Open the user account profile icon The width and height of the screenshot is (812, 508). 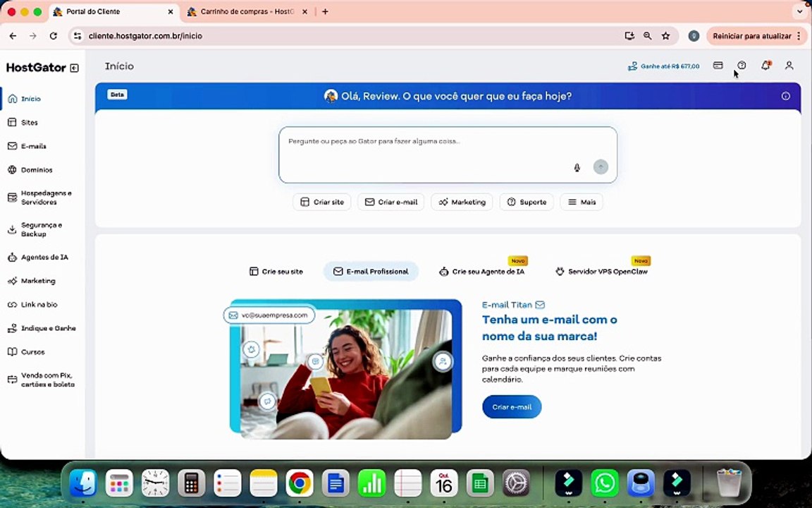[789, 66]
